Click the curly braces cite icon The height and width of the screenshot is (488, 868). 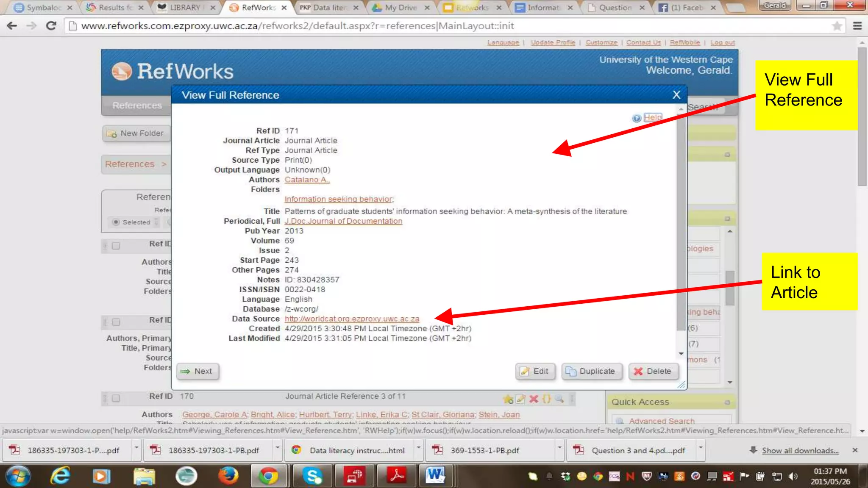[547, 399]
